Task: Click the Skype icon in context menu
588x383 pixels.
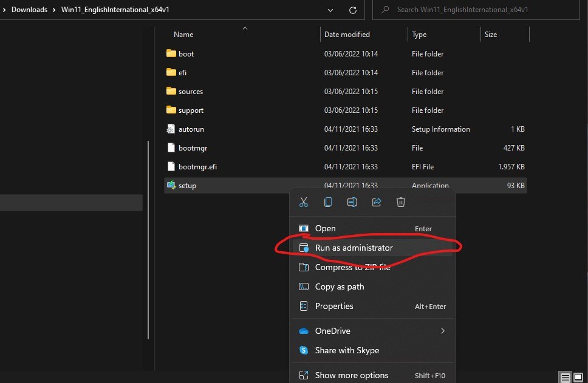Action: tap(304, 350)
